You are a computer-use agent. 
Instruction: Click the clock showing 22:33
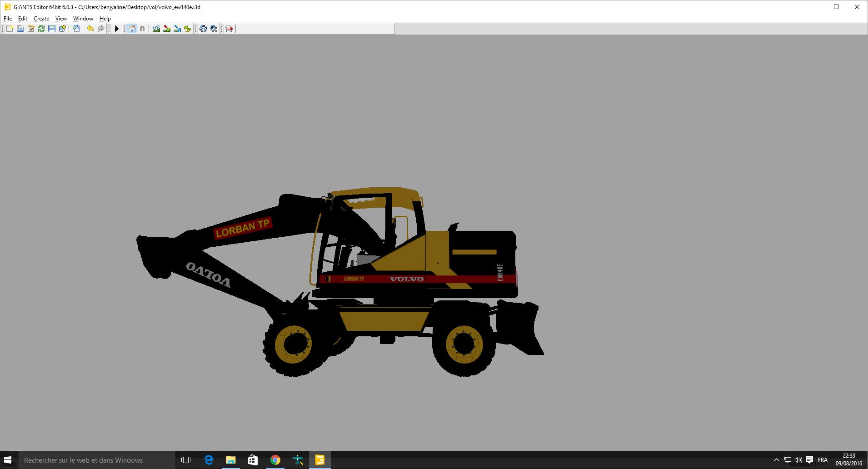tap(849, 459)
